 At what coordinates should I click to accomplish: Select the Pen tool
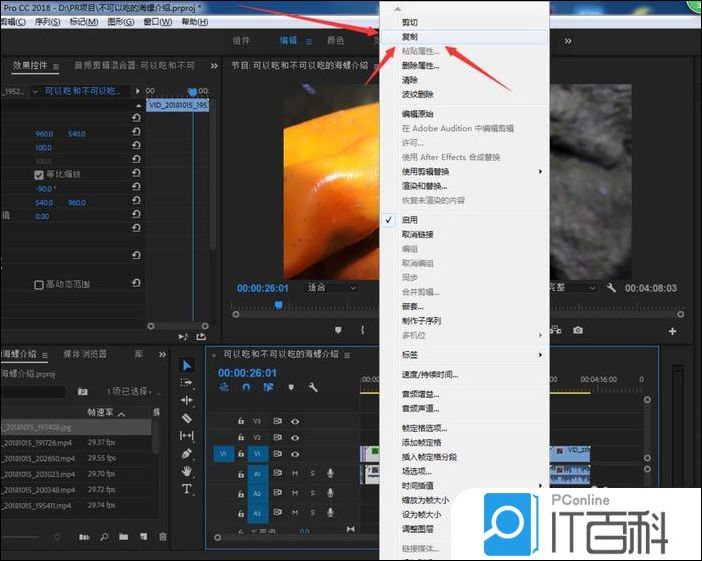pos(187,454)
